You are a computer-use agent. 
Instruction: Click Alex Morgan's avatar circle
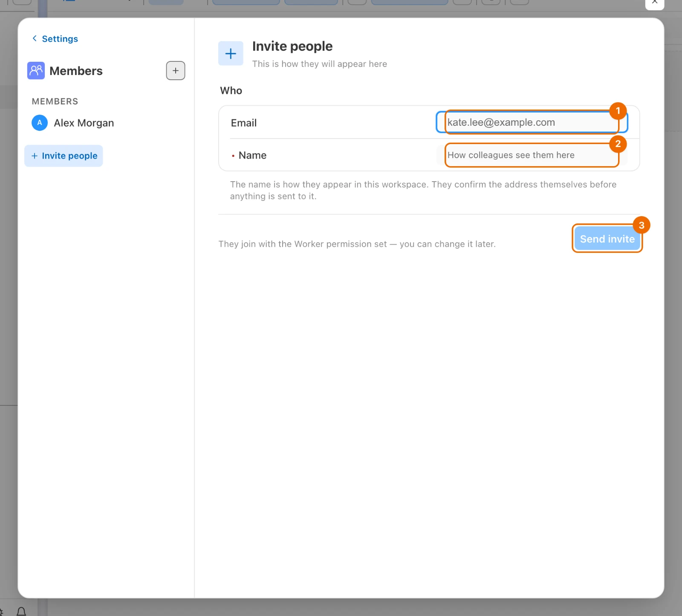(x=40, y=123)
